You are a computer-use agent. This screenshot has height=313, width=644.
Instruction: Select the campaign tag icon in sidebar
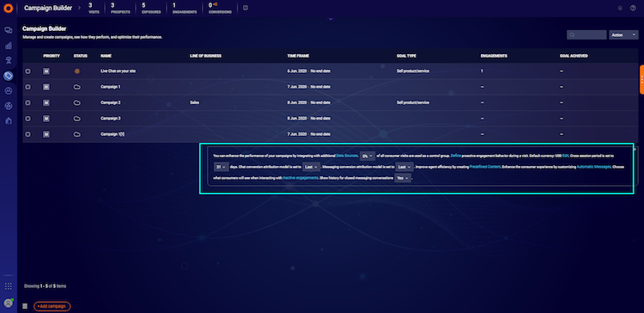pyautogui.click(x=9, y=76)
